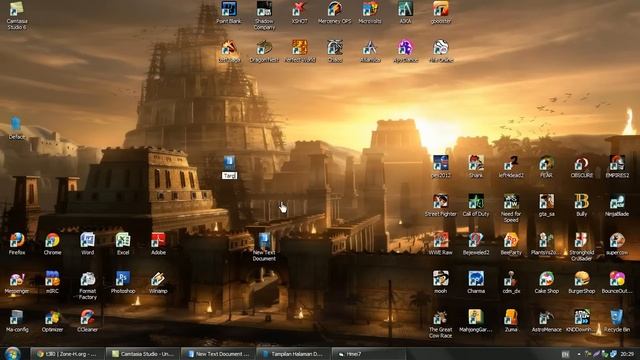640x360 pixels.
Task: Open the cdm_dx shortcut
Action: click(511, 282)
